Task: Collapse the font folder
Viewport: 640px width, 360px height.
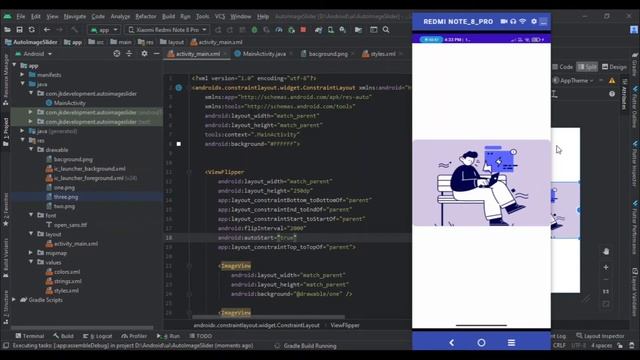Action: [31, 215]
